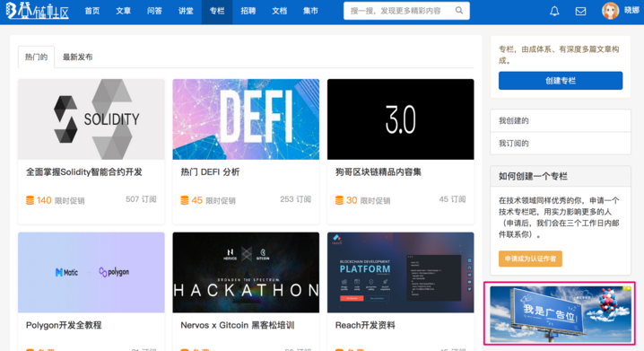Open the mail messages icon

click(580, 11)
